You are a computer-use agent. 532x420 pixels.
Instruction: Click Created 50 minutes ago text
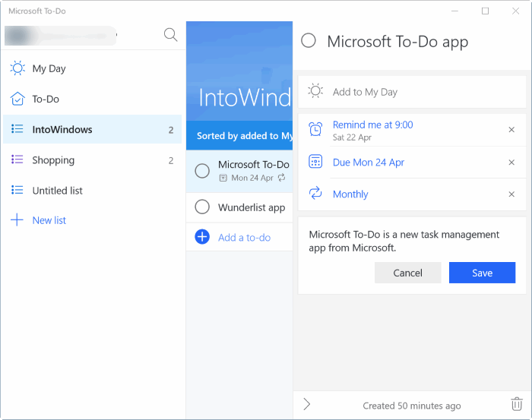point(412,406)
